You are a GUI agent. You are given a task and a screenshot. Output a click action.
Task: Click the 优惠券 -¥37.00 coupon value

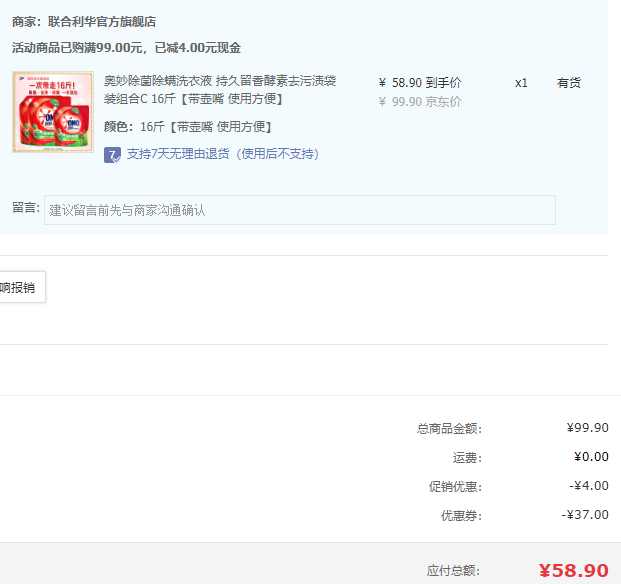point(585,515)
